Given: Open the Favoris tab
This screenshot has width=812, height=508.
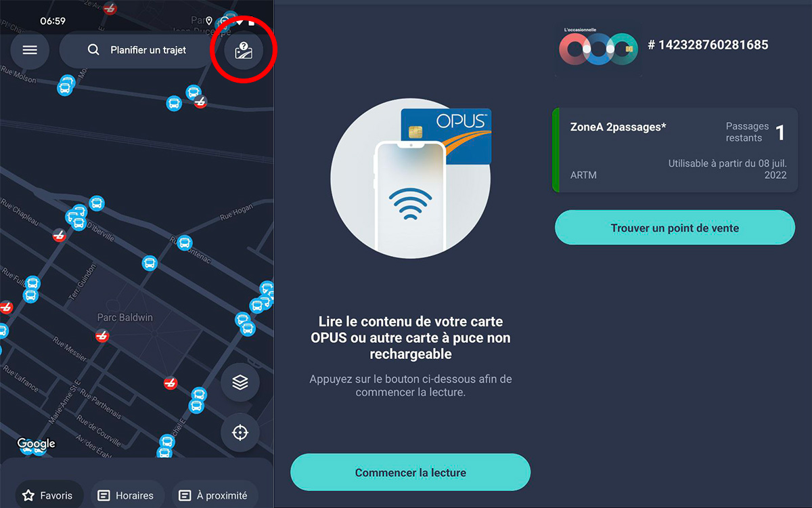Looking at the screenshot, I should point(48,495).
